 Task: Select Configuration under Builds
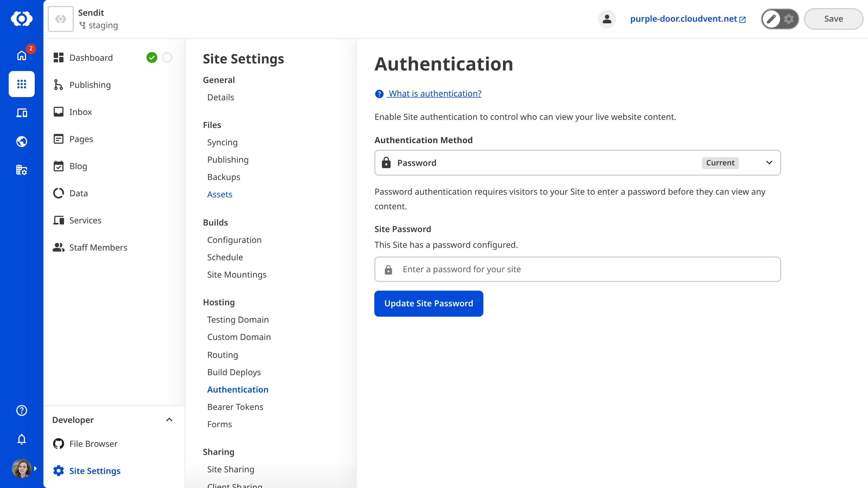coord(234,240)
